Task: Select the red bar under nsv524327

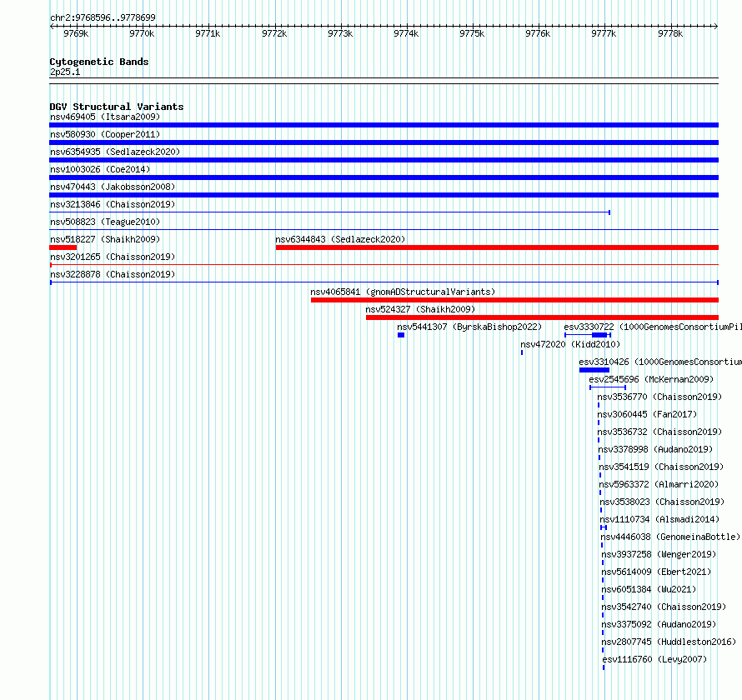Action: [542, 317]
